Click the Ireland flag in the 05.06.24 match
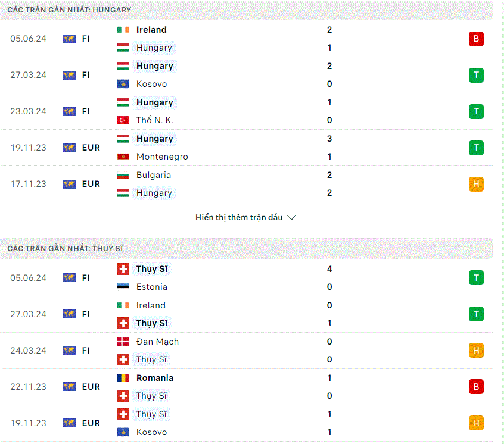 (123, 30)
